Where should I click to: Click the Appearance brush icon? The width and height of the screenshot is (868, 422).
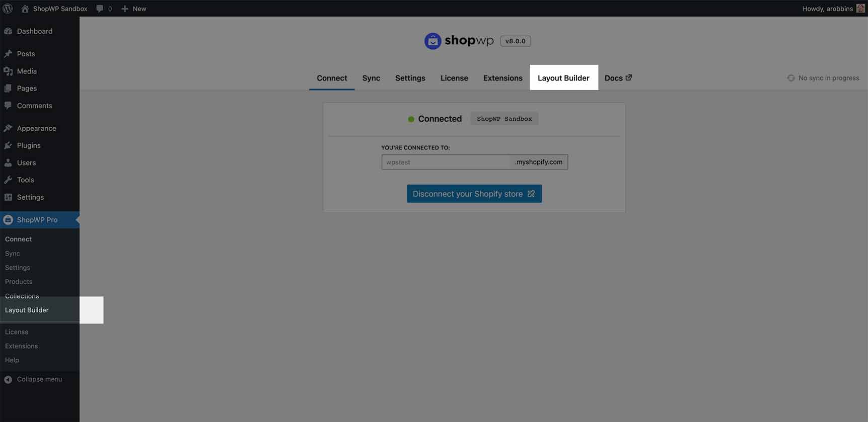point(8,128)
